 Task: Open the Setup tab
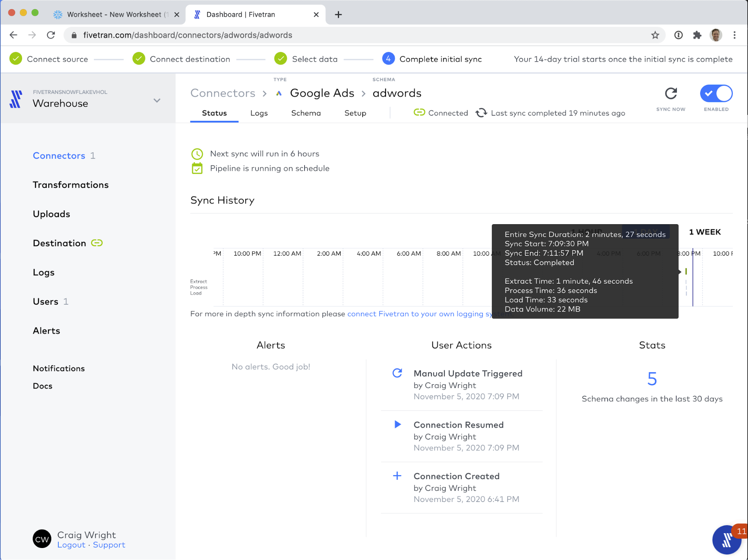(x=355, y=113)
